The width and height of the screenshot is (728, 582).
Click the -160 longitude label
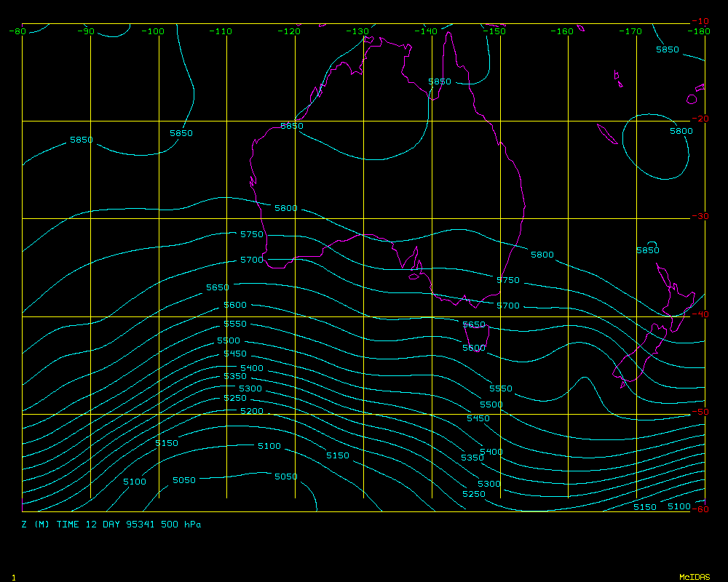(563, 31)
